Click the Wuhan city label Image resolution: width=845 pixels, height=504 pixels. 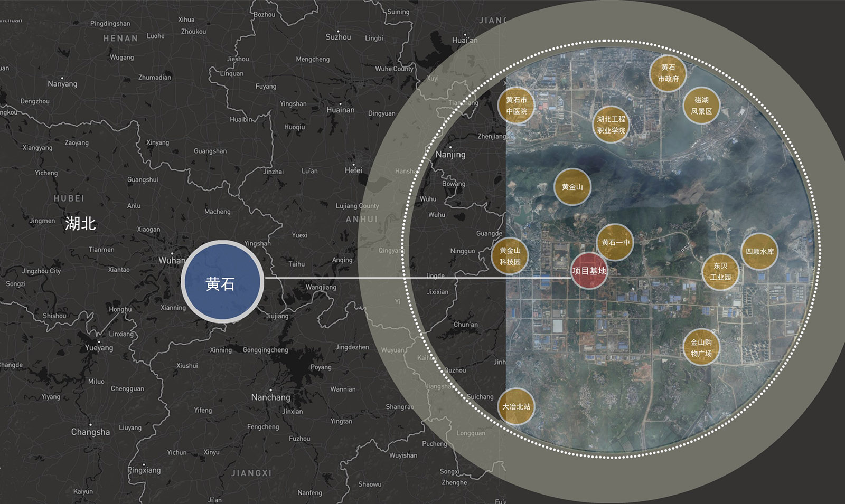172,260
